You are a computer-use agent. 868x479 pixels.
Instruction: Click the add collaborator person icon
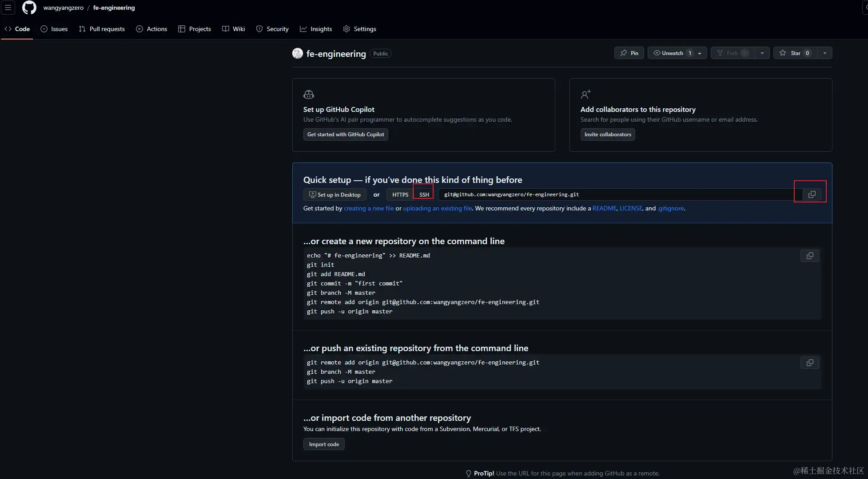pos(586,94)
